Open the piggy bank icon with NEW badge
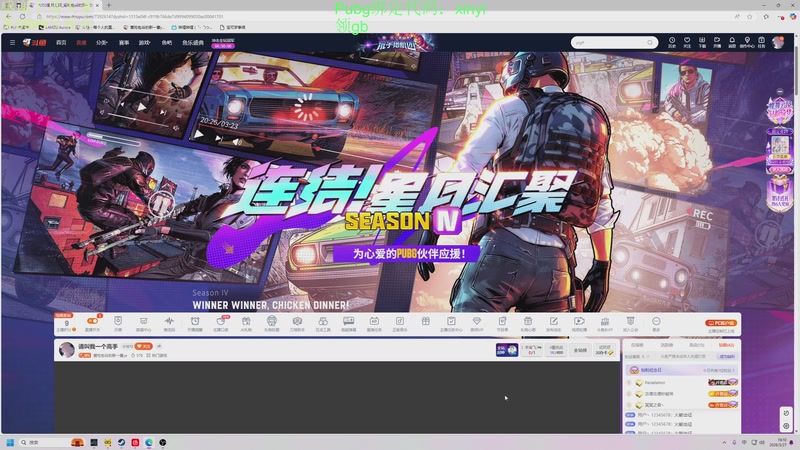The height and width of the screenshot is (450, 800). tap(220, 323)
